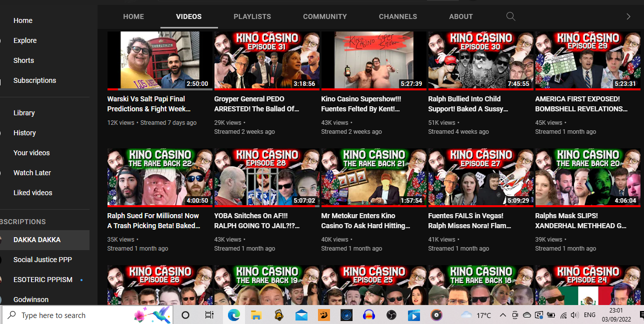This screenshot has height=324, width=644.
Task: Select the VIDEOS tab
Action: click(x=189, y=16)
